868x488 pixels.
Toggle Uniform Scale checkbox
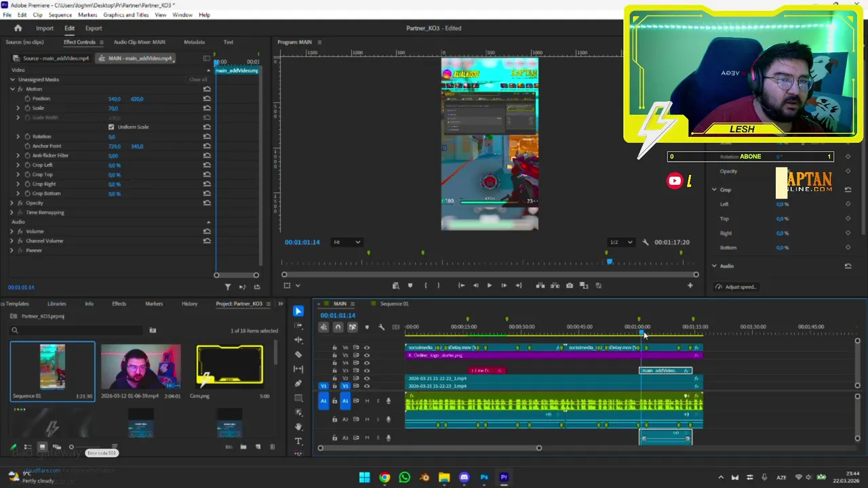(x=111, y=127)
